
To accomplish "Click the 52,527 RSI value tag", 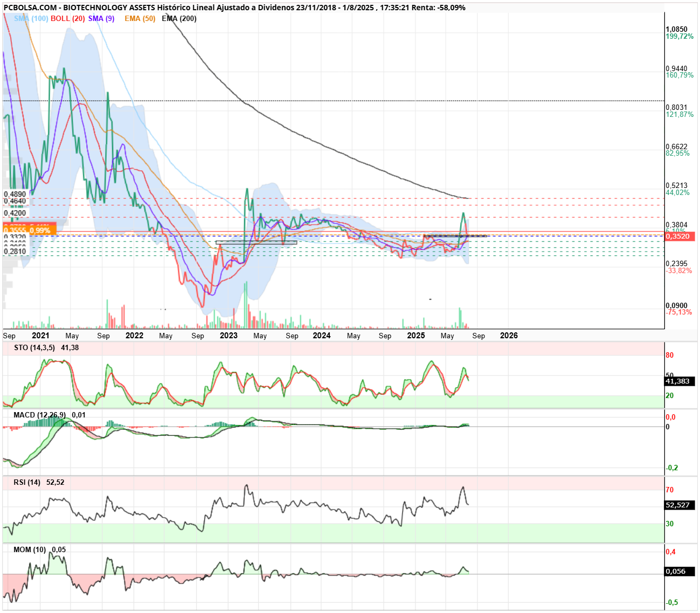I will [680, 505].
